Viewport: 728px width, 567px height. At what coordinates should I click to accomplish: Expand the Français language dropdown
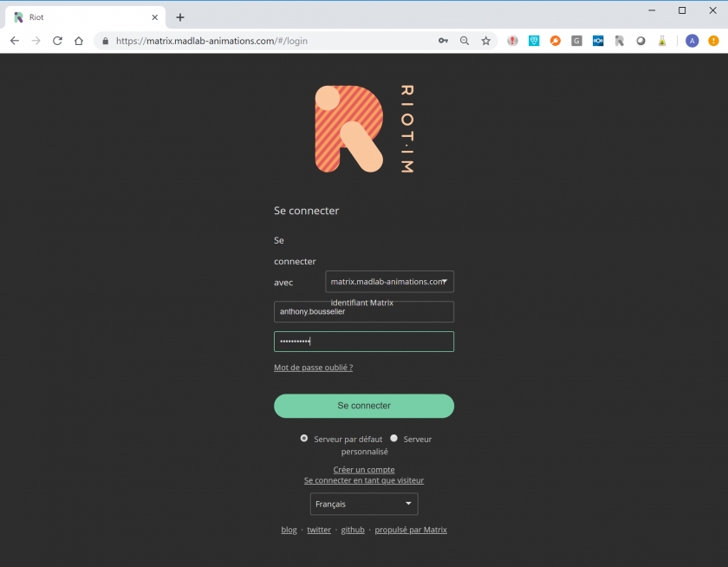pyautogui.click(x=364, y=504)
